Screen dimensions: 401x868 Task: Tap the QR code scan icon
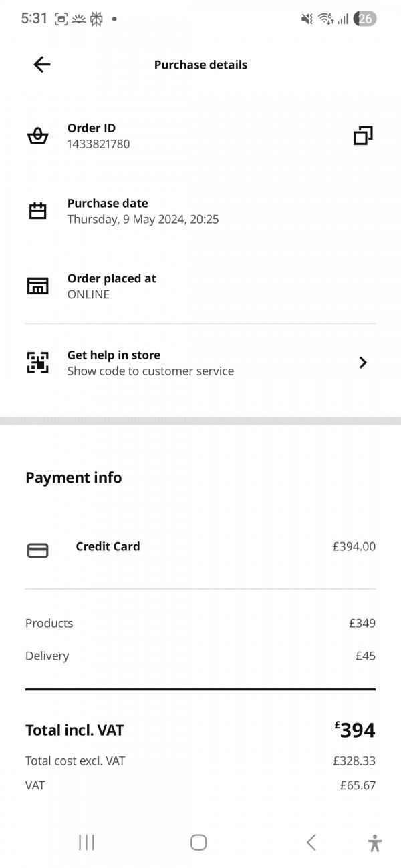point(37,363)
